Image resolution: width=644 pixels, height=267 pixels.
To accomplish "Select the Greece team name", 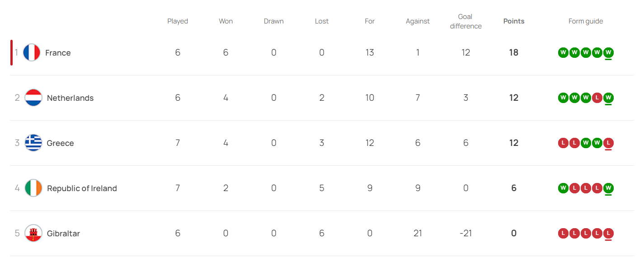I will [60, 143].
